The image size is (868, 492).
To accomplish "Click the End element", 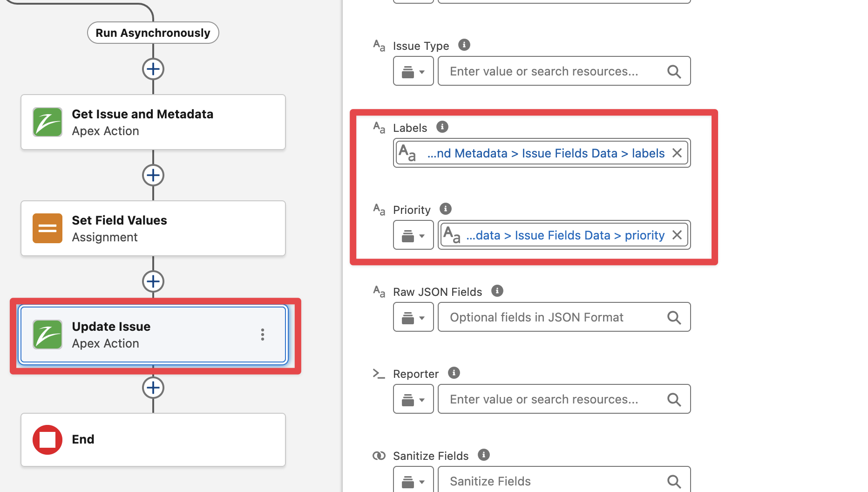I will [153, 439].
